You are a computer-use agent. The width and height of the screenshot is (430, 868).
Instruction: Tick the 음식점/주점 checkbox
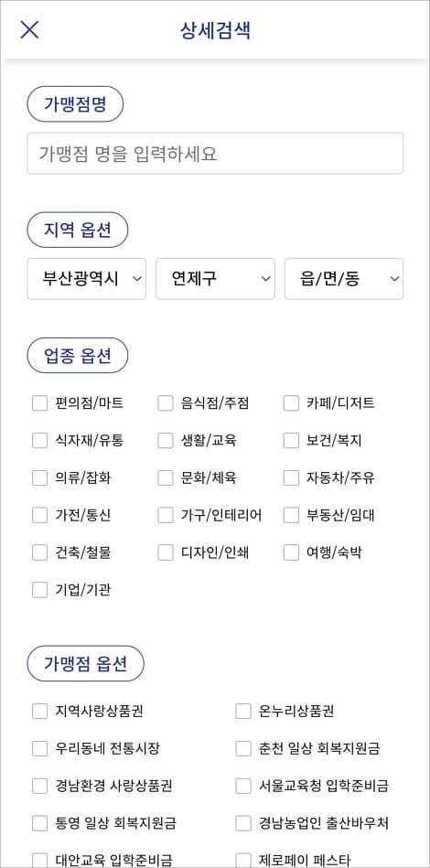(166, 403)
